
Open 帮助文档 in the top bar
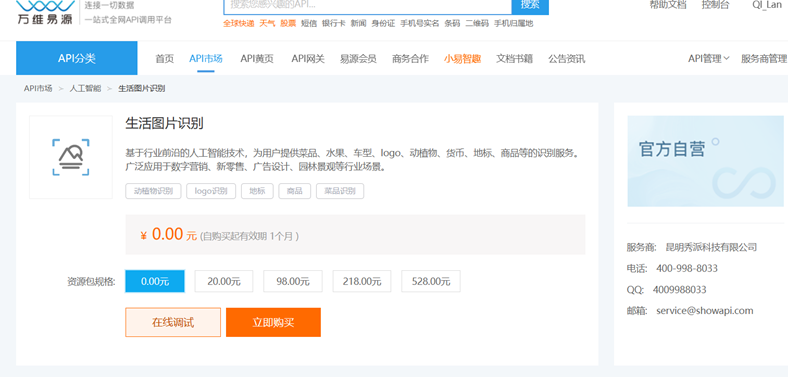[668, 5]
